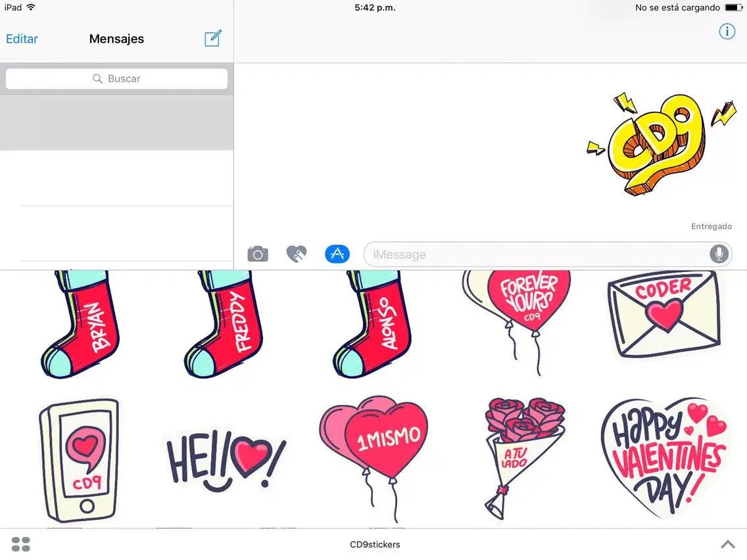Focus the Buscar search field

(117, 79)
